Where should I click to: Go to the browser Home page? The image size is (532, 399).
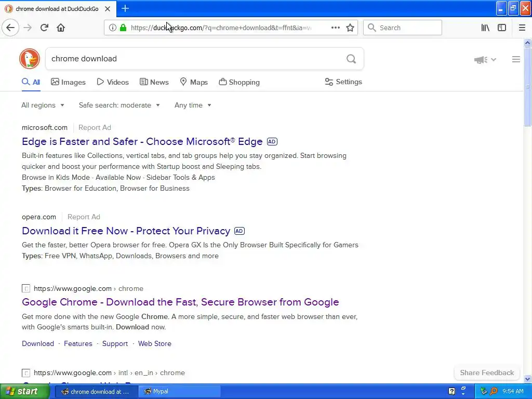tap(61, 28)
